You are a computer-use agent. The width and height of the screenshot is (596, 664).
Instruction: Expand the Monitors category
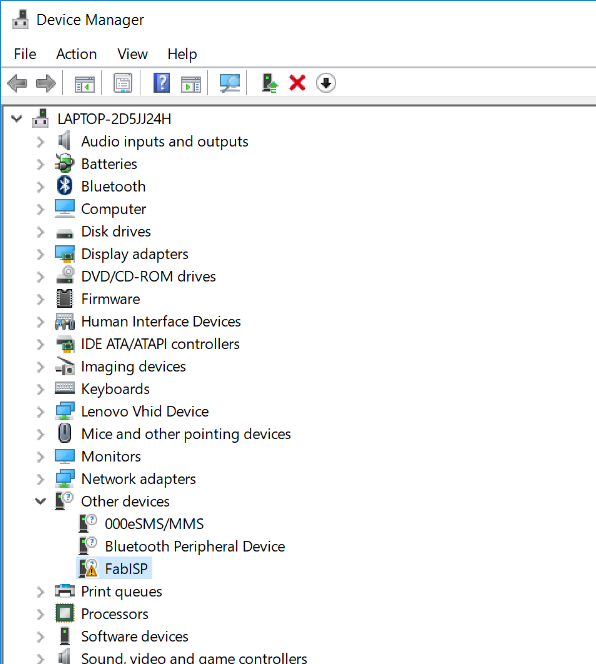pyautogui.click(x=40, y=456)
